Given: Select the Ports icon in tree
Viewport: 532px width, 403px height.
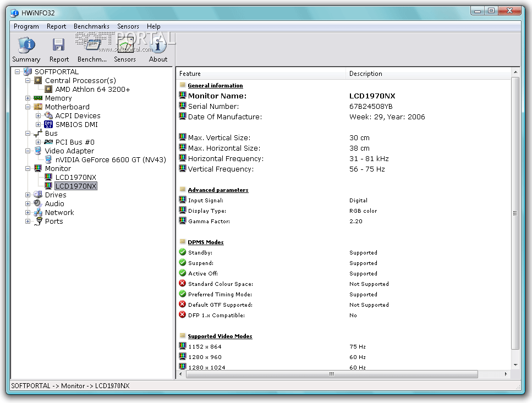Looking at the screenshot, I should pyautogui.click(x=39, y=222).
